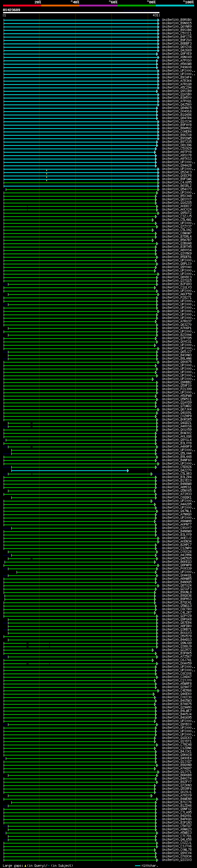Click the green ~80% identity legend segment

coord(137,6)
